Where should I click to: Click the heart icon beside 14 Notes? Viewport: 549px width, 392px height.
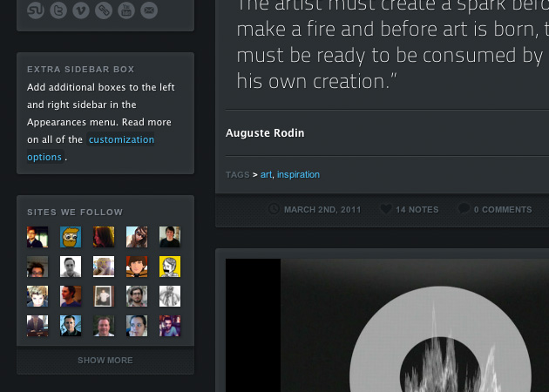pos(386,209)
